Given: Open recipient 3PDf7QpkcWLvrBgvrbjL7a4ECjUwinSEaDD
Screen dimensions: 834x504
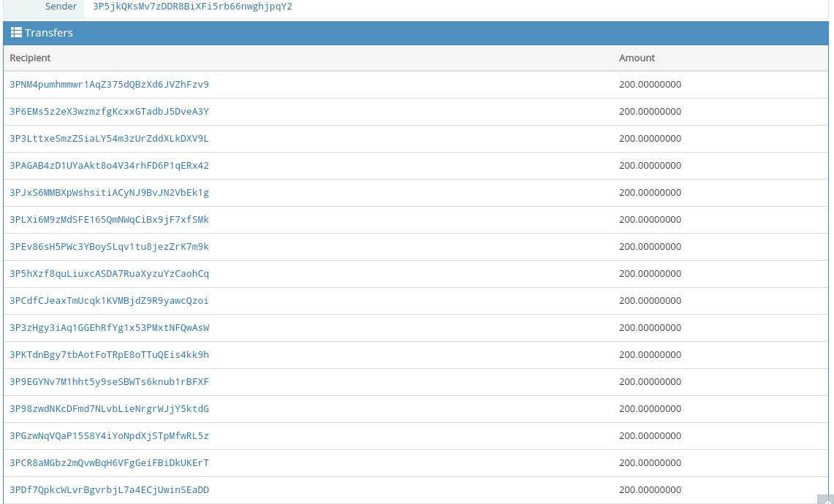Looking at the screenshot, I should click(x=109, y=489).
